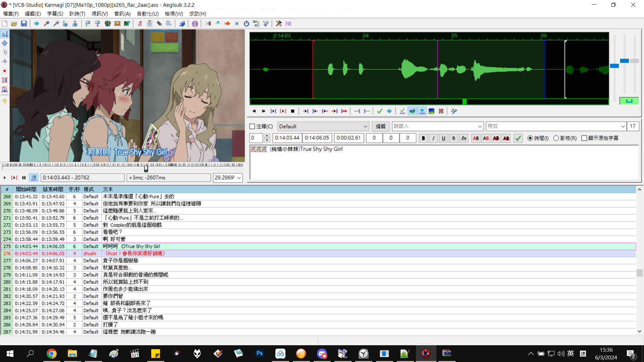Toggle link of vertical zoom and volume sliders
The width and height of the screenshot is (644, 362).
[629, 101]
